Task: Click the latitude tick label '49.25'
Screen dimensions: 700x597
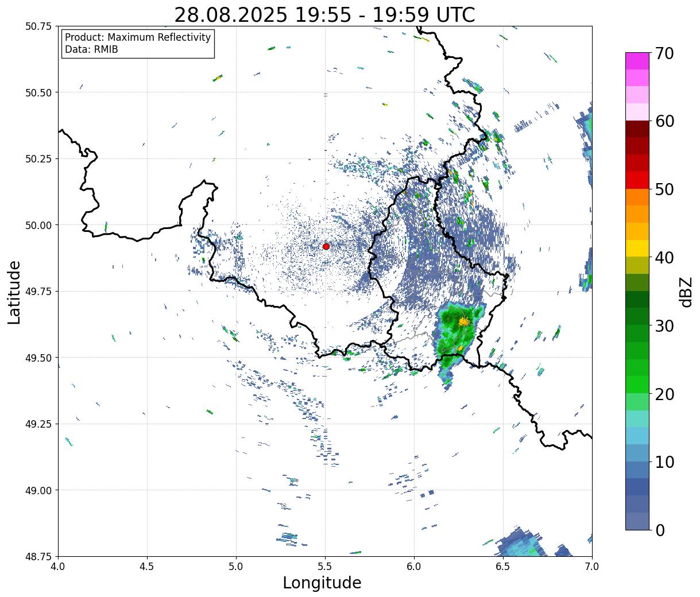Action: [38, 424]
